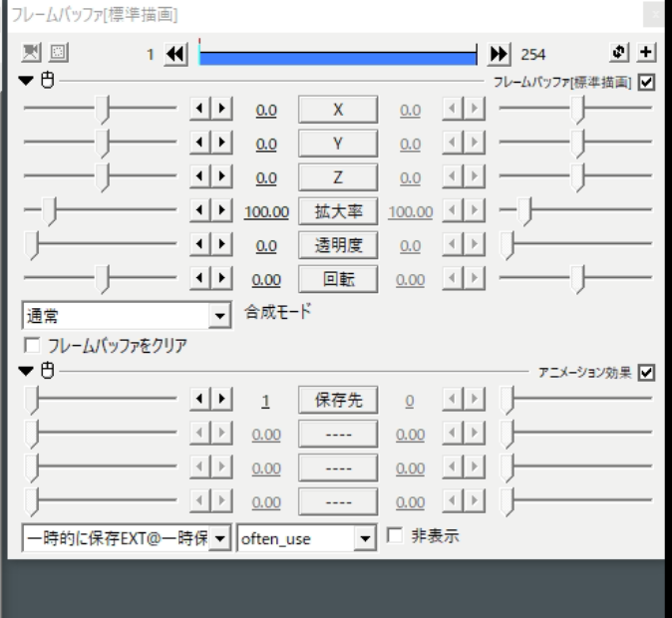
Task: Click the 透明度 button
Action: click(338, 245)
